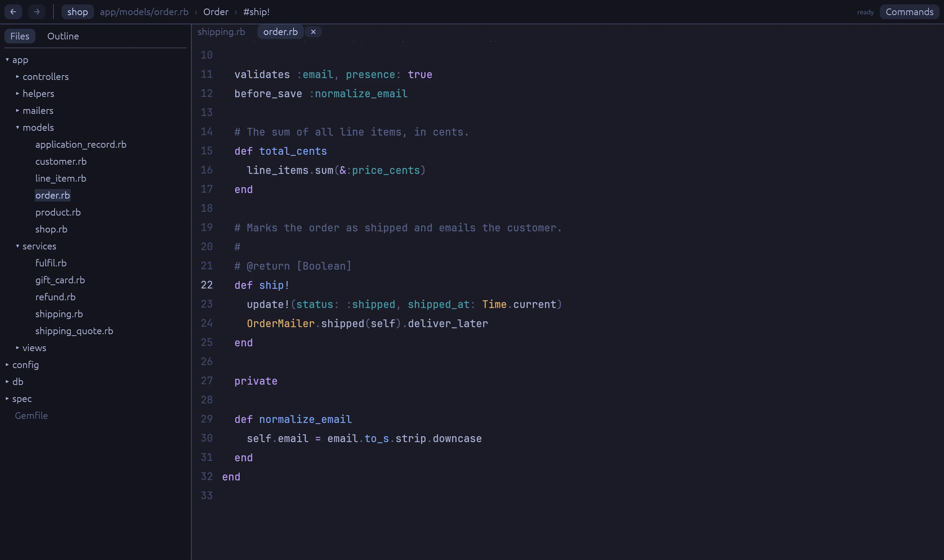Click the downcase call on line 30
944x560 pixels.
coord(457,439)
